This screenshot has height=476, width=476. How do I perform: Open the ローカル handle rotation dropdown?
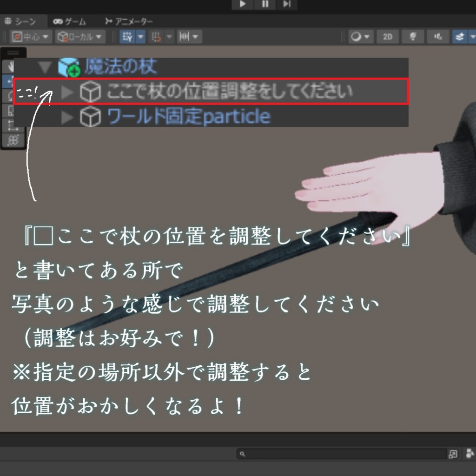80,37
